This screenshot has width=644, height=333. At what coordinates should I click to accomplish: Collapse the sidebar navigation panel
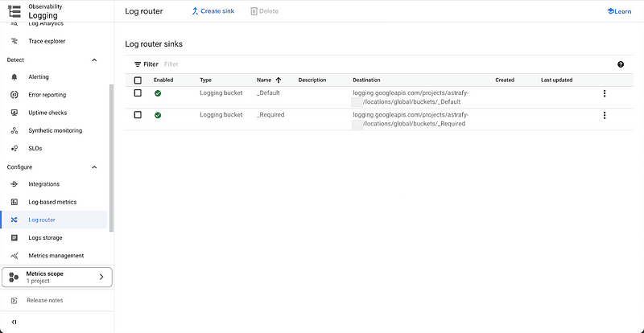pyautogui.click(x=14, y=322)
